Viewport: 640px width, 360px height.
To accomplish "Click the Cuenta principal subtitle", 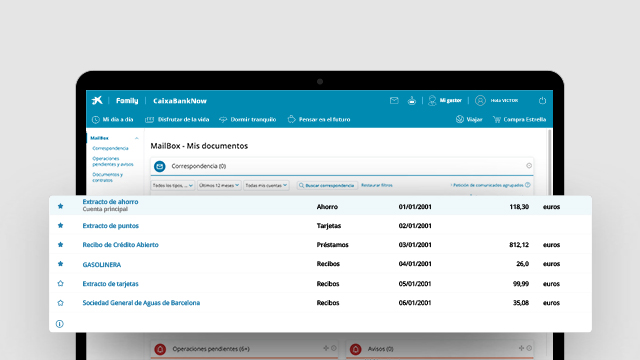I will coord(105,209).
